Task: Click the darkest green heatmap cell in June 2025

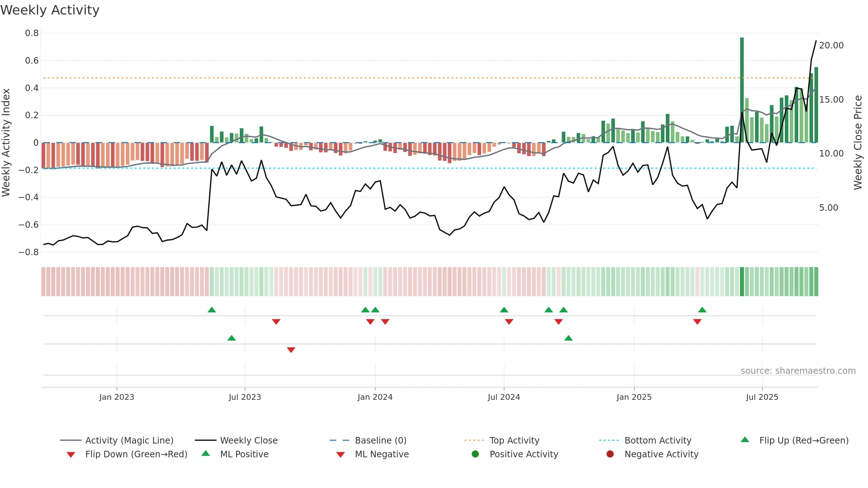Action: [742, 282]
